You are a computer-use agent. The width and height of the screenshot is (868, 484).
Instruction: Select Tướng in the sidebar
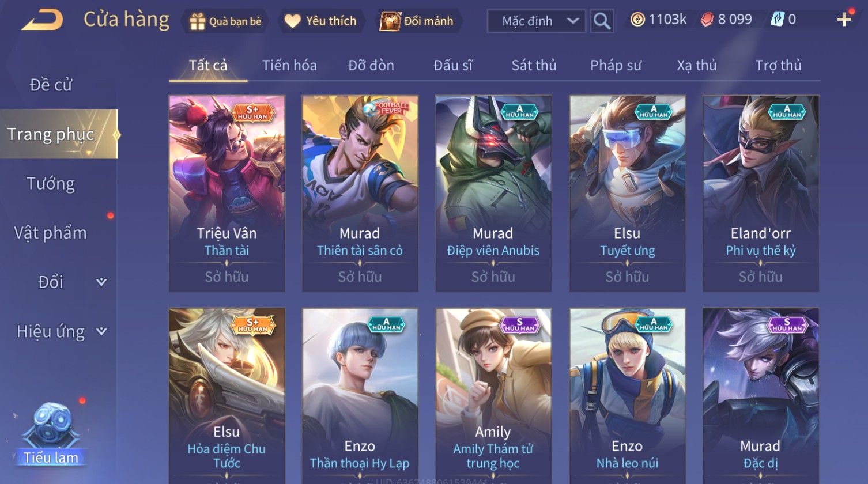coord(51,183)
